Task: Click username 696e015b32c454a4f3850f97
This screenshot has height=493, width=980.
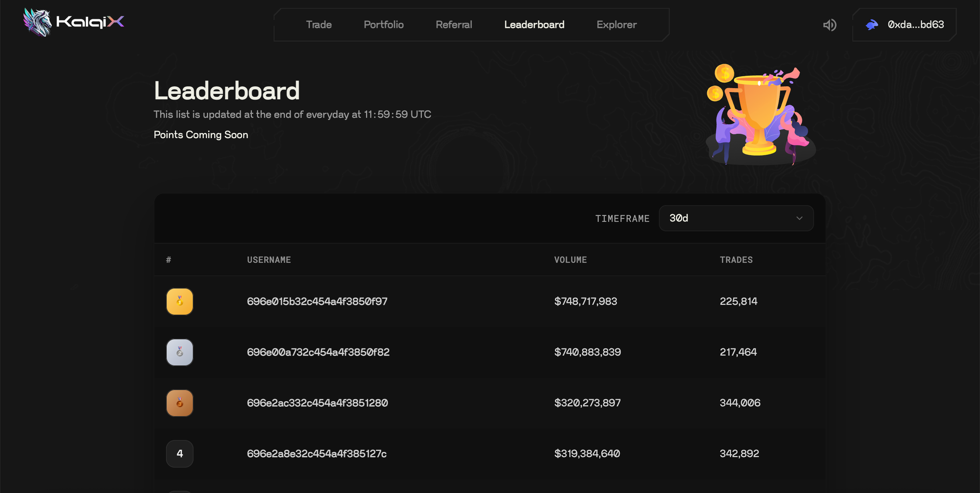Action: point(317,301)
